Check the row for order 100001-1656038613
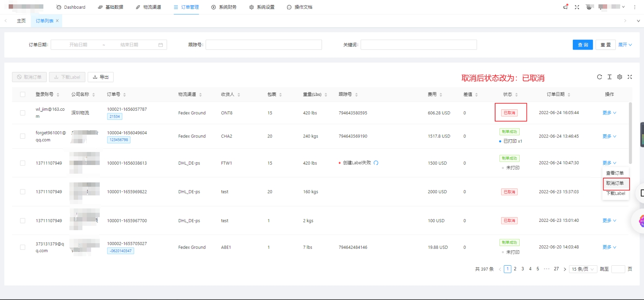Viewport: 644px width, 300px height. (x=23, y=163)
